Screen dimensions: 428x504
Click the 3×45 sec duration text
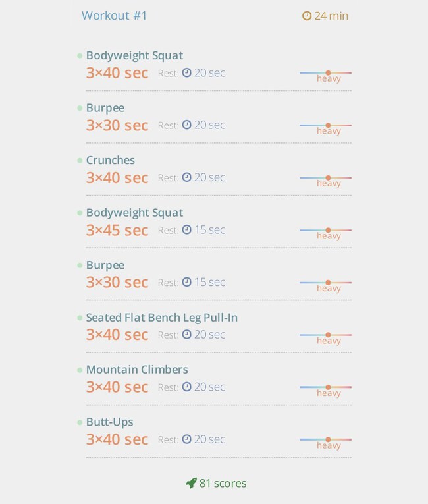point(117,230)
